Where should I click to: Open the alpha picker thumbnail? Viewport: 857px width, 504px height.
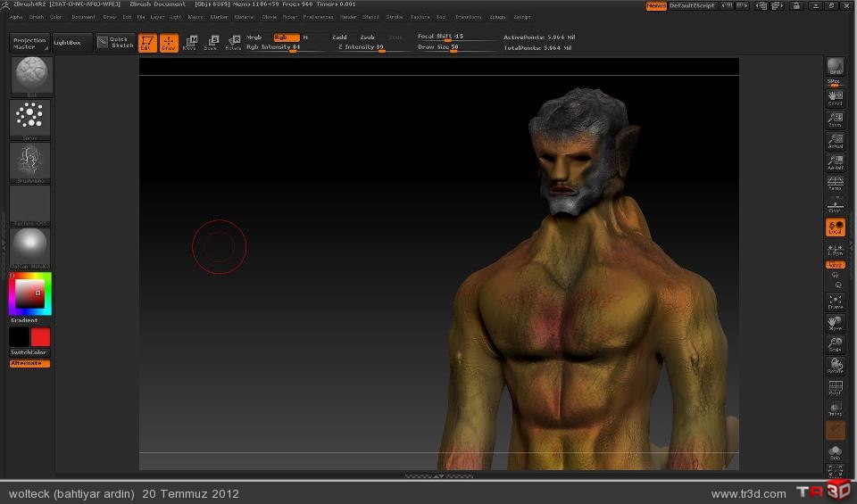pos(31,161)
